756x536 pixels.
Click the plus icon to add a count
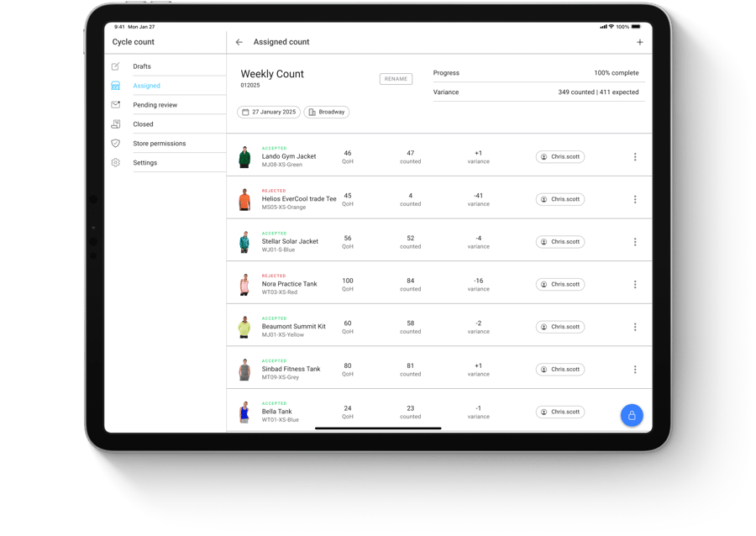(640, 41)
